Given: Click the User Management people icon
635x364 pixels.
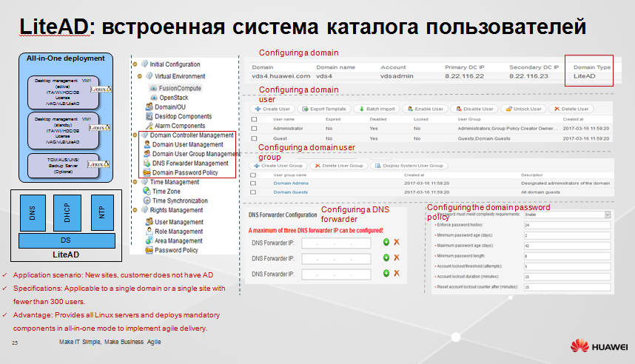Looking at the screenshot, I should click(149, 221).
